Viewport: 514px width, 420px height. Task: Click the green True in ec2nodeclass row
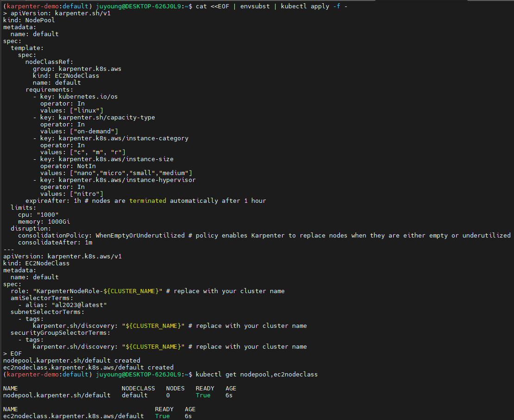point(163,416)
